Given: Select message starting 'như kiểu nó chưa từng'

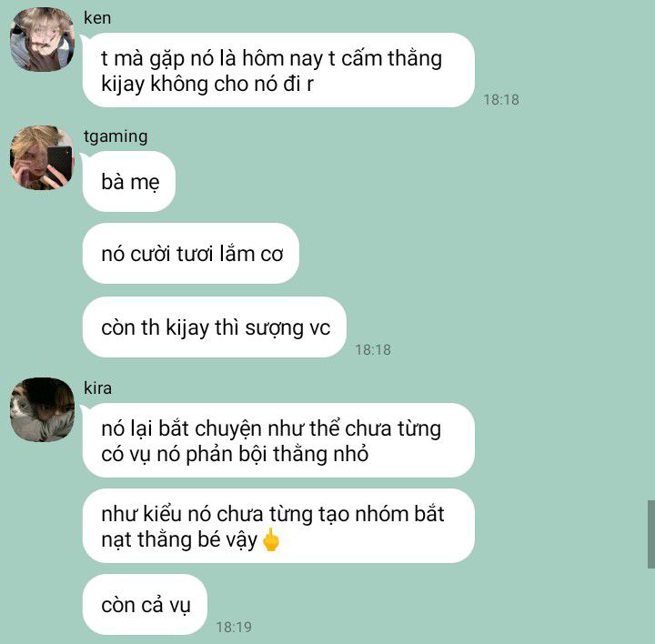Looking at the screenshot, I should 278,526.
